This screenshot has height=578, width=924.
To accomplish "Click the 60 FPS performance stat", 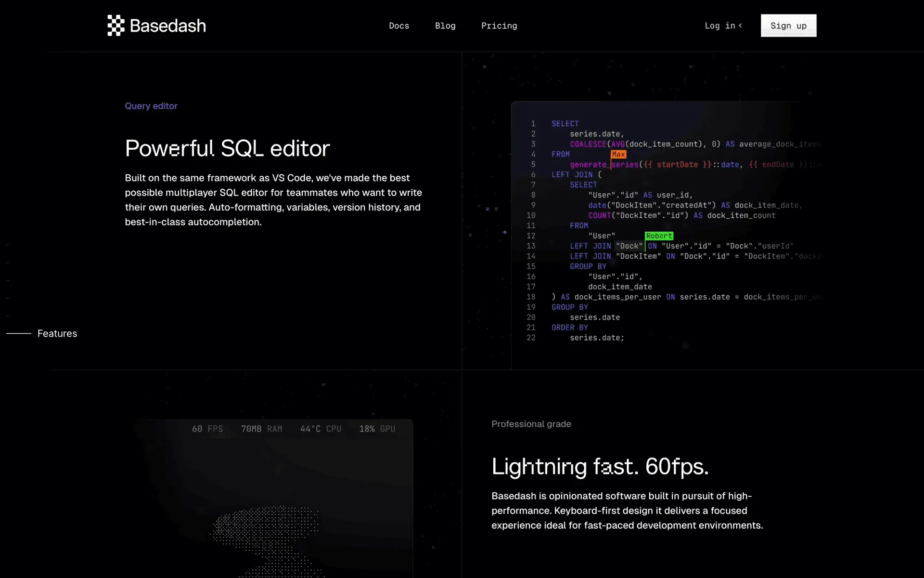I will (x=207, y=429).
